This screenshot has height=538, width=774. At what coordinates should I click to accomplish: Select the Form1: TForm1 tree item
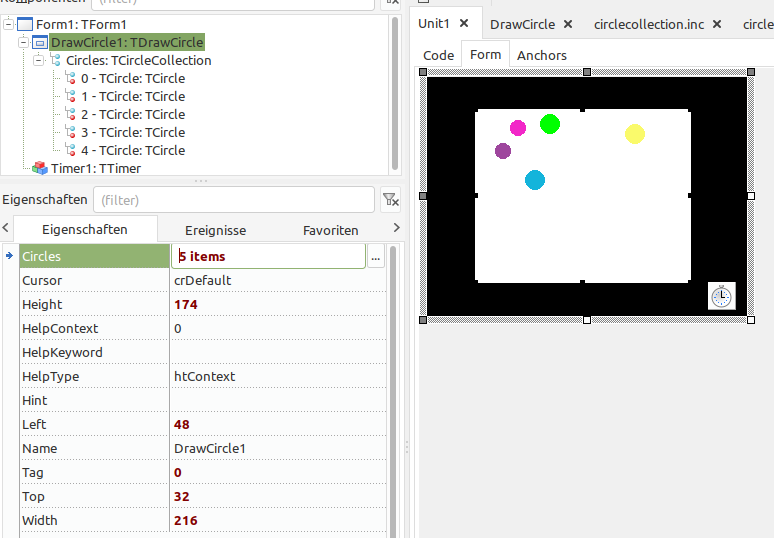(81, 24)
